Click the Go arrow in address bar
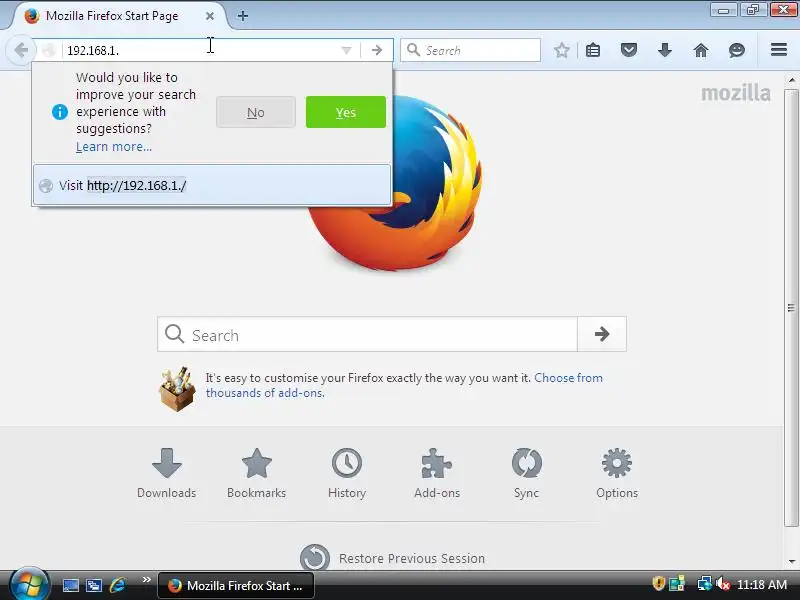Viewport: 800px width, 600px height. tap(377, 50)
